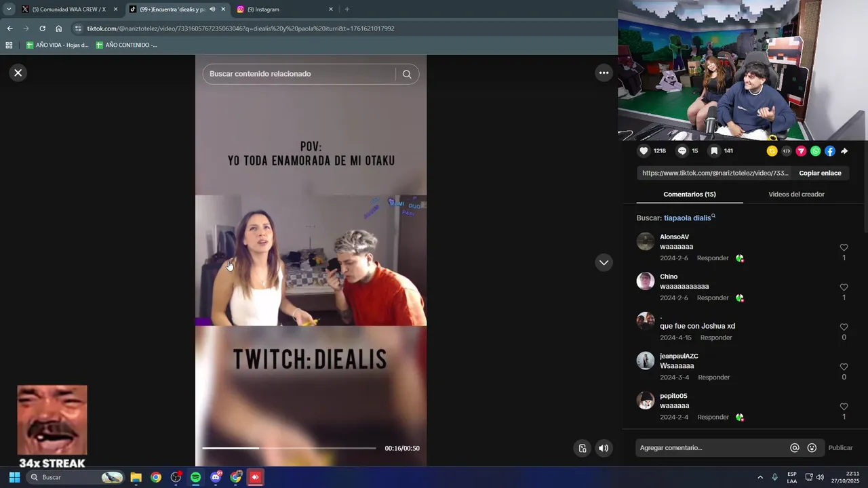Insert mention with @ icon
The image size is (868, 488).
795,448
